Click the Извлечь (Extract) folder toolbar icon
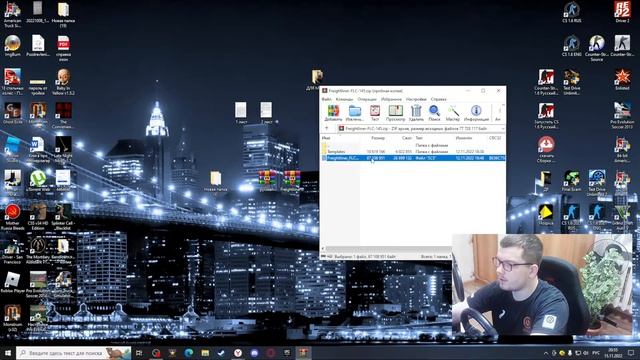 pos(354,113)
